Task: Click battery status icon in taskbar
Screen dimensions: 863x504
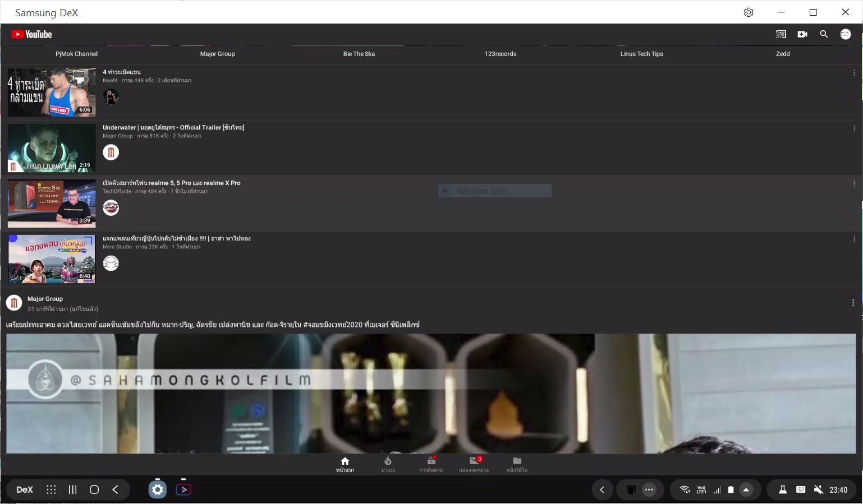Action: coord(731,490)
